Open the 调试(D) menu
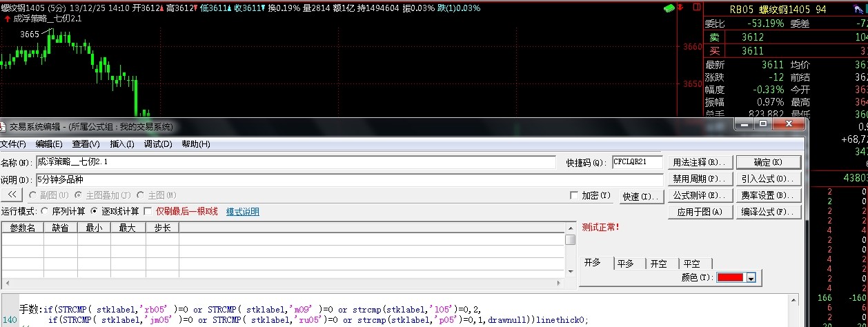Image resolution: width=868 pixels, height=327 pixels. [x=158, y=144]
